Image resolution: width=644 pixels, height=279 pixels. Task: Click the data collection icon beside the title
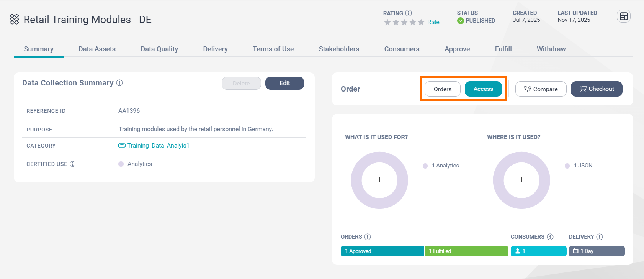coord(14,19)
